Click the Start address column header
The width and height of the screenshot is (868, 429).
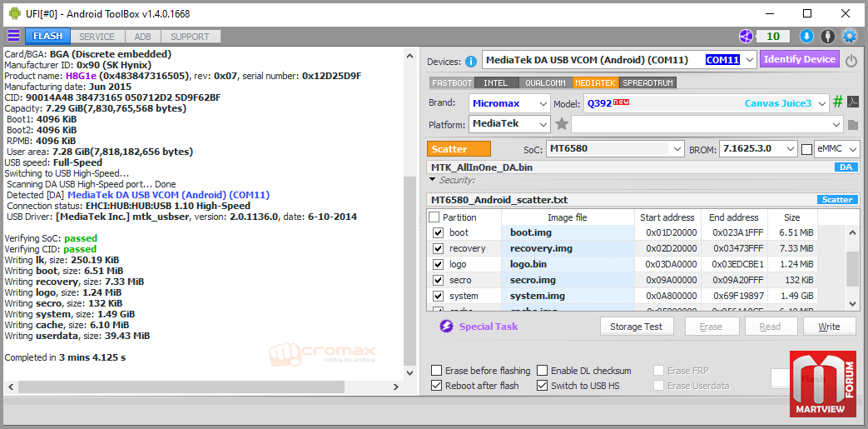tap(667, 217)
